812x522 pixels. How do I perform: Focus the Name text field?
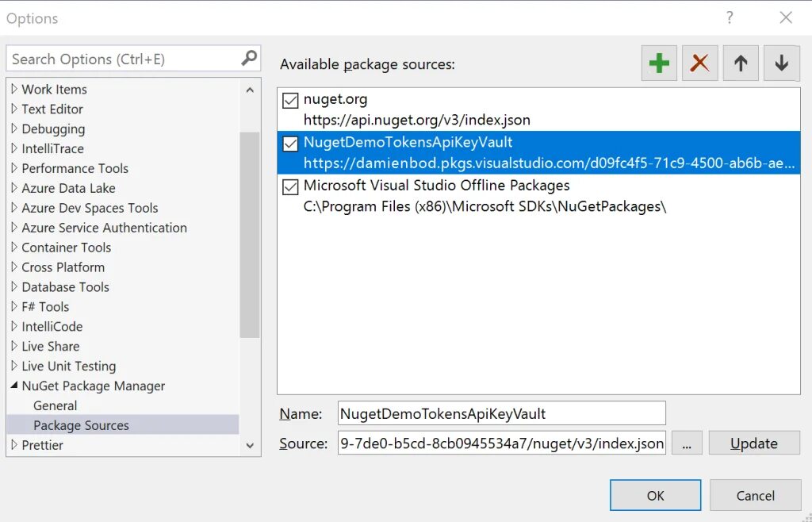pos(501,413)
